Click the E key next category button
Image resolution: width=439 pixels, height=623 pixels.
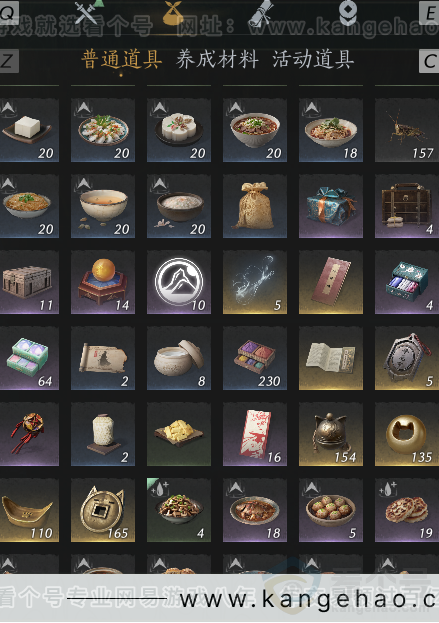point(429,13)
